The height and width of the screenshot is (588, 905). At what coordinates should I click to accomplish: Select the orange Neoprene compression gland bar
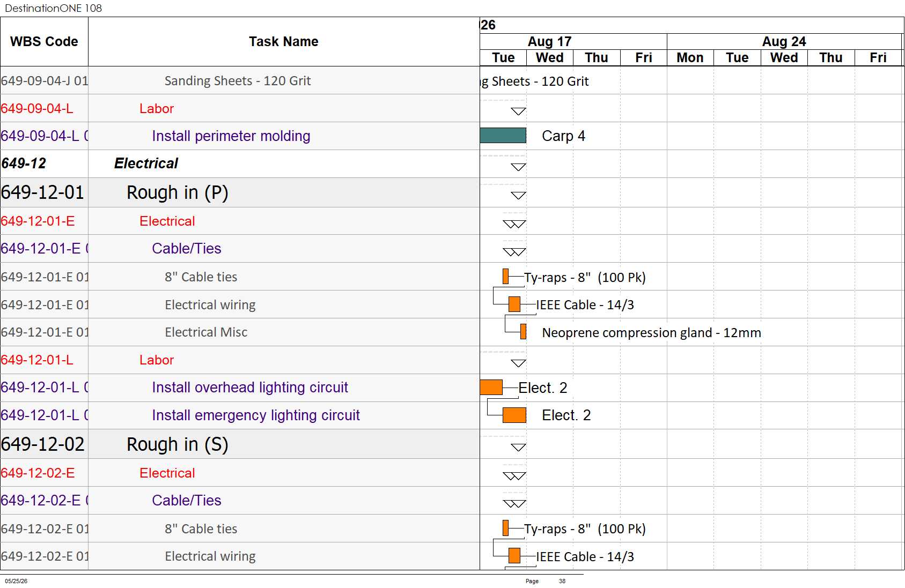pyautogui.click(x=523, y=332)
